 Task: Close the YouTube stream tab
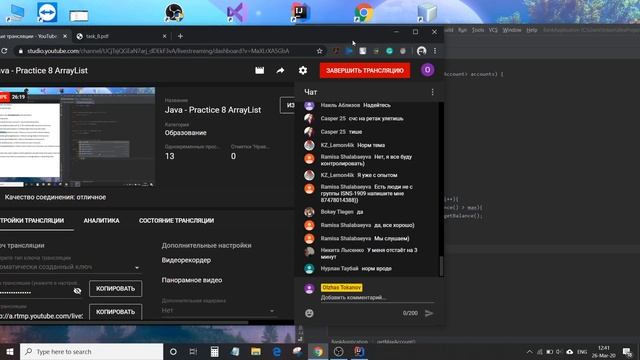point(64,36)
